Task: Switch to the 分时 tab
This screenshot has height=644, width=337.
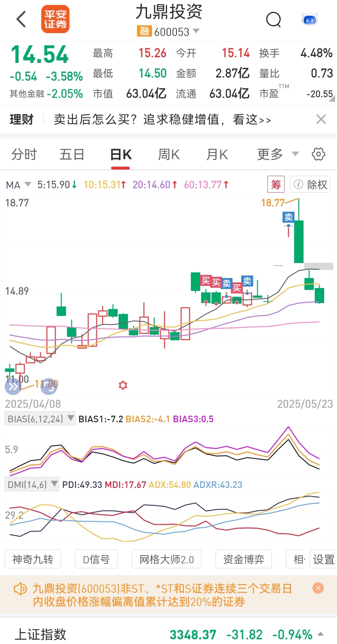Action: (24, 155)
